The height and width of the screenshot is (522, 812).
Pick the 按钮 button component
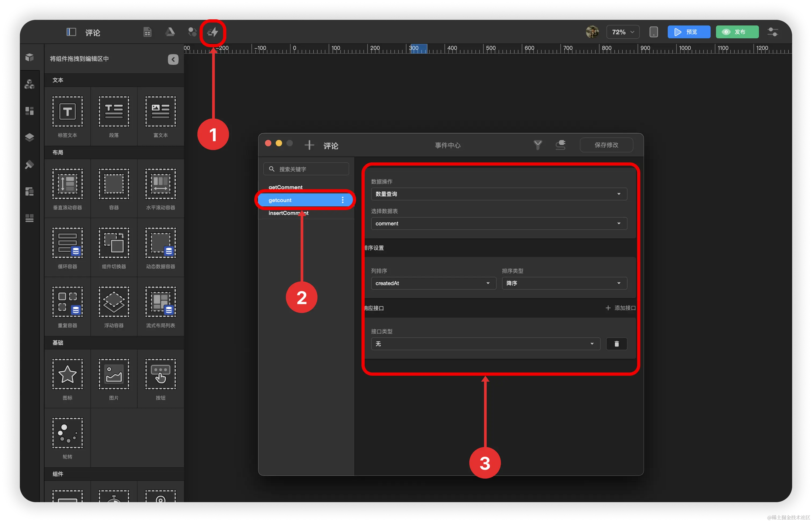[160, 374]
